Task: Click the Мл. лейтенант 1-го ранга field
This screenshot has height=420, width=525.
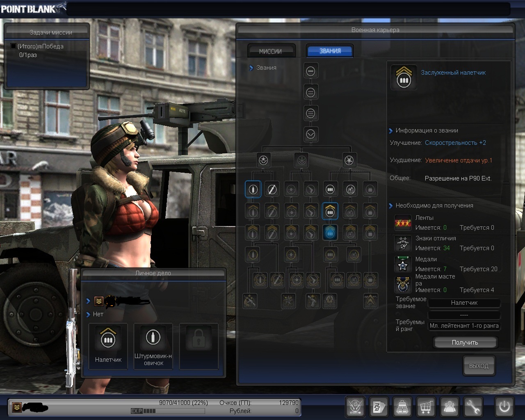Action: coord(464,326)
